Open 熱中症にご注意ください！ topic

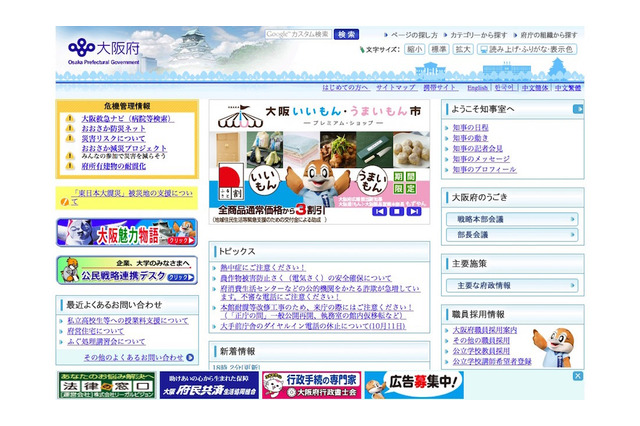coord(262,268)
